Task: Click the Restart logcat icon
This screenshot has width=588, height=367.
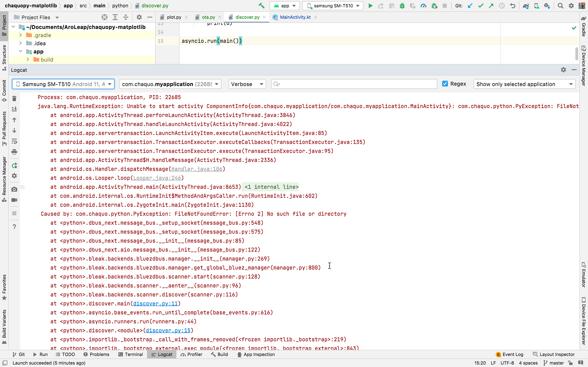Action: [14, 166]
